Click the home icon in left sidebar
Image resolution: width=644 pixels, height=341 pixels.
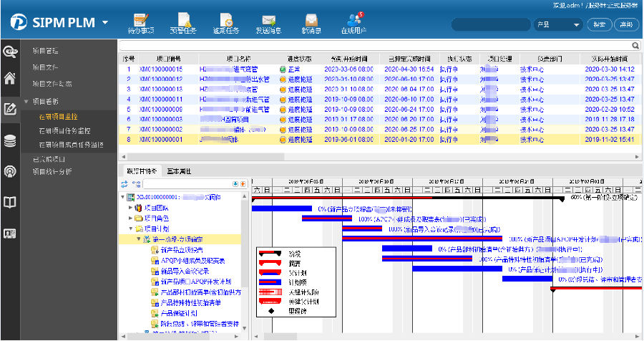(x=10, y=79)
